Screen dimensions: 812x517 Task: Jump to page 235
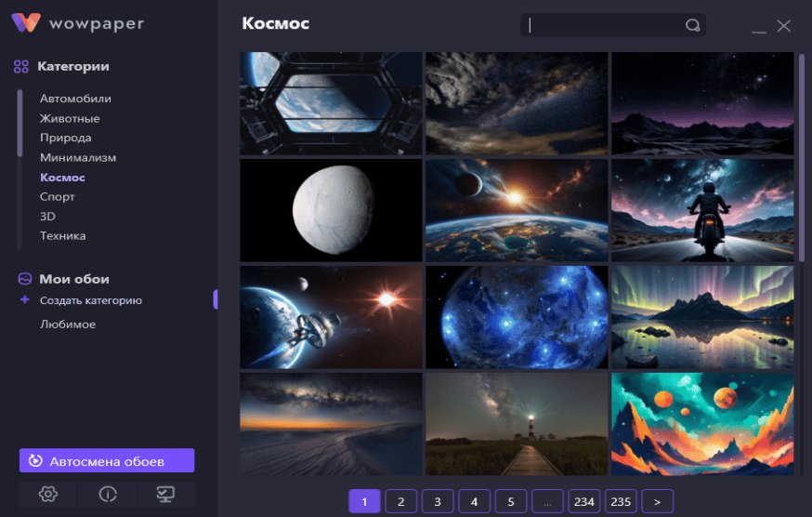[x=621, y=502]
